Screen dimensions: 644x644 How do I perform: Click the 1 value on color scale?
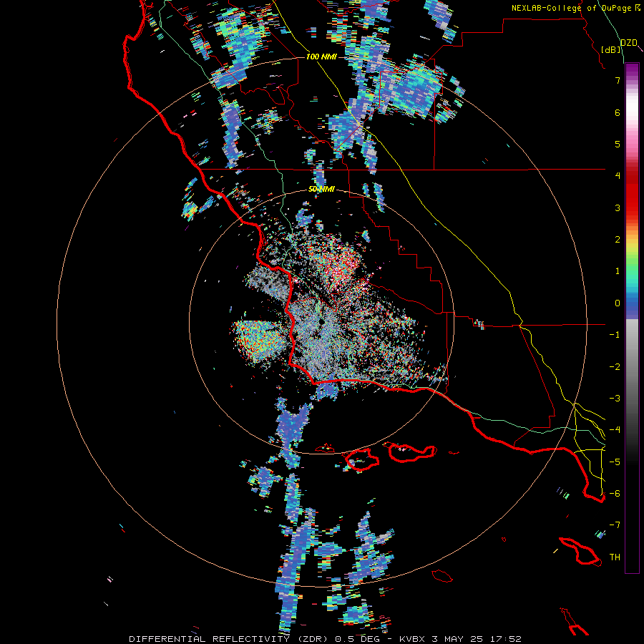pos(618,271)
